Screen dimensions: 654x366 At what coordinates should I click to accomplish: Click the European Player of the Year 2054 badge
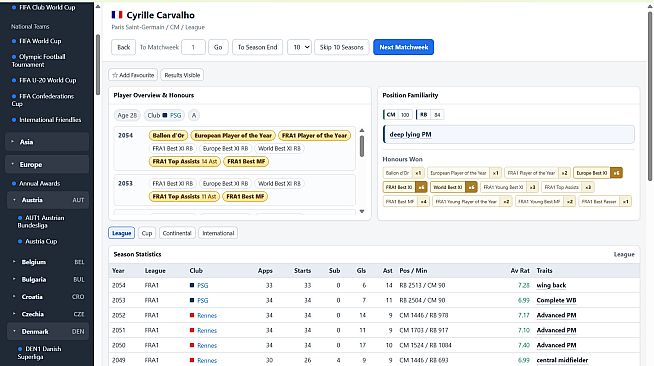(233, 135)
